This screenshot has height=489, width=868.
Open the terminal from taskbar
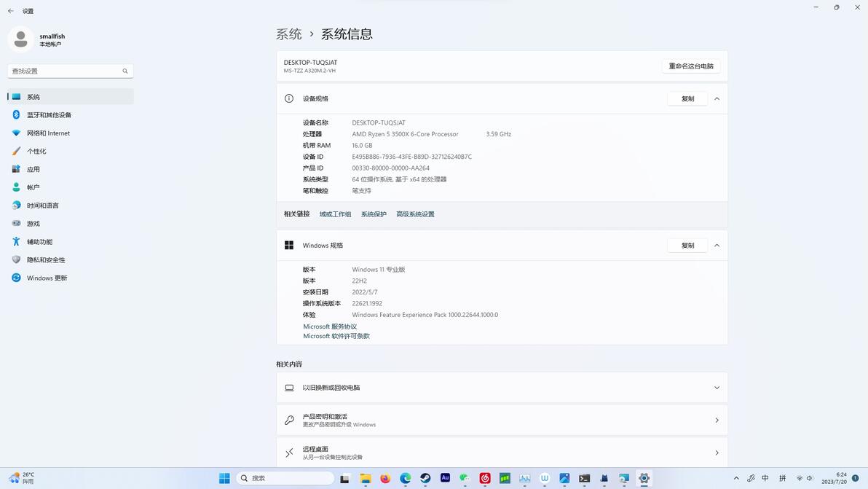point(584,478)
